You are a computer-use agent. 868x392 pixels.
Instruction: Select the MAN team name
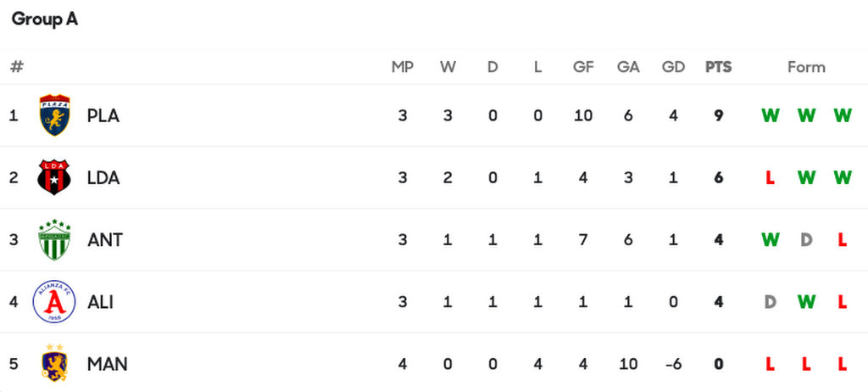pos(108,364)
